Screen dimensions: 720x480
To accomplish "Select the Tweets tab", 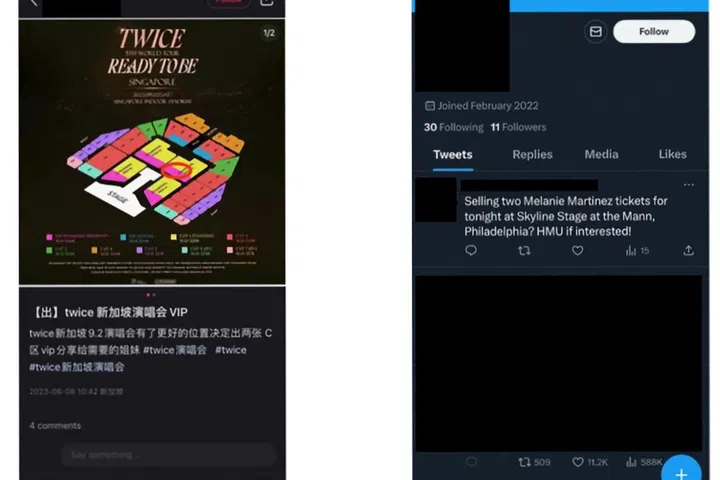I will (453, 155).
